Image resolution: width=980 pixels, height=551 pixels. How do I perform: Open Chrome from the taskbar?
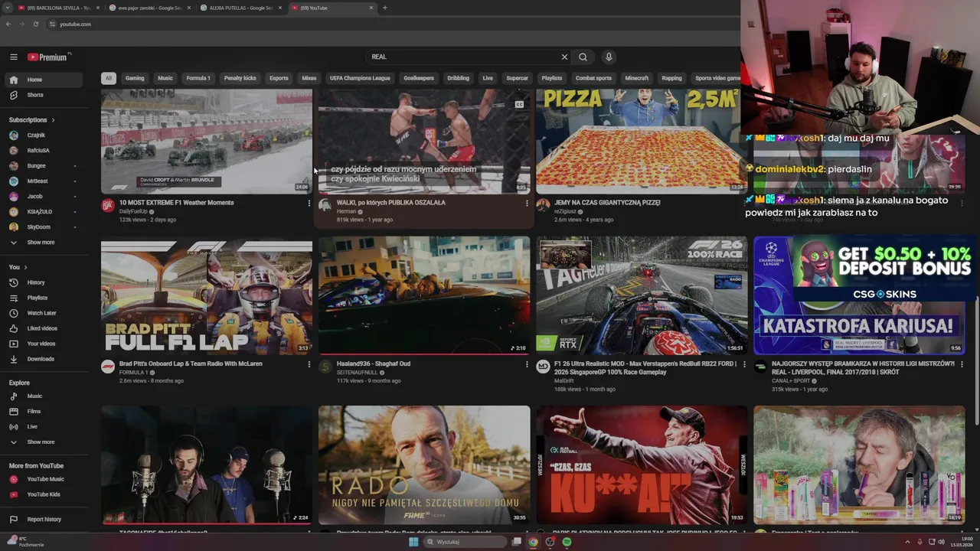pos(533,542)
